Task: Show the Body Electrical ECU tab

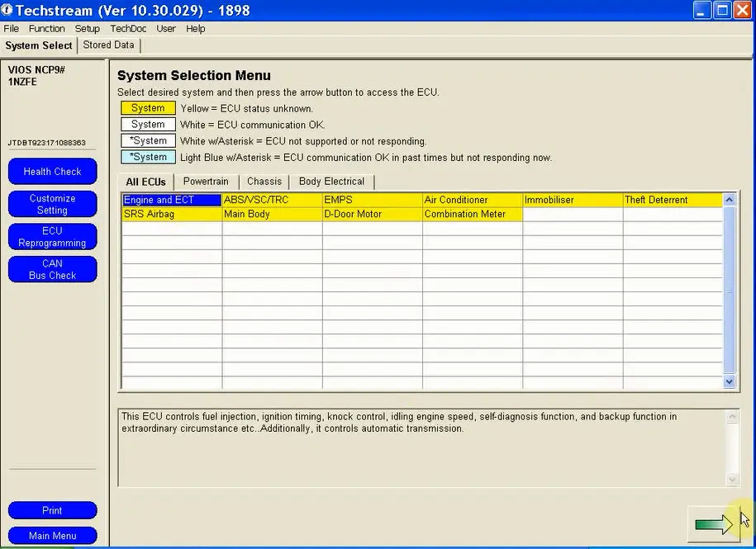Action: coord(331,182)
